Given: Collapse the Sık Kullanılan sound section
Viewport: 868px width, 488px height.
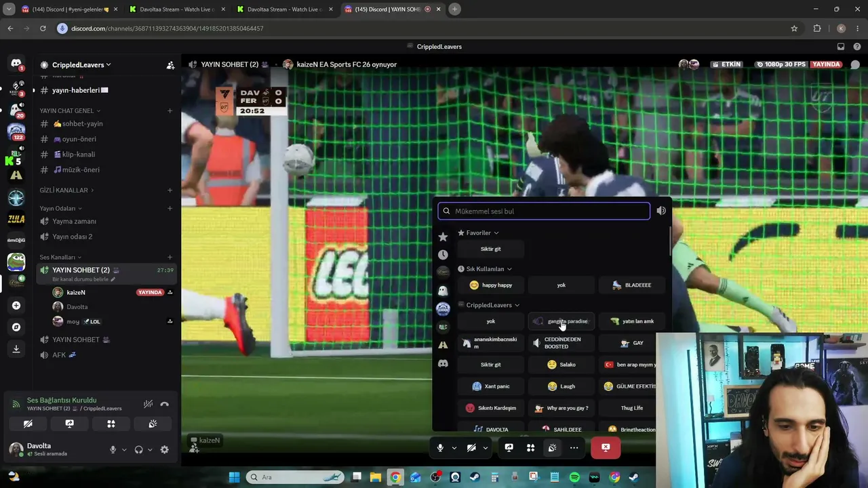Looking at the screenshot, I should tap(485, 269).
